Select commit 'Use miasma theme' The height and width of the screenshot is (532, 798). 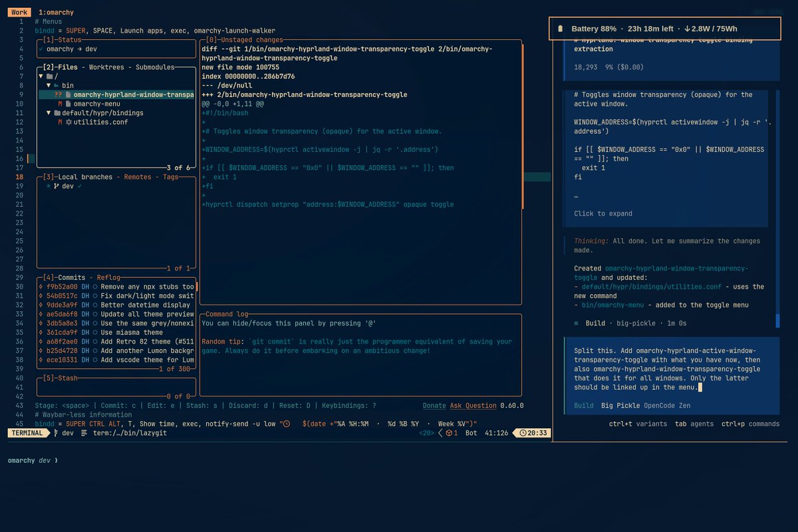coord(116,332)
